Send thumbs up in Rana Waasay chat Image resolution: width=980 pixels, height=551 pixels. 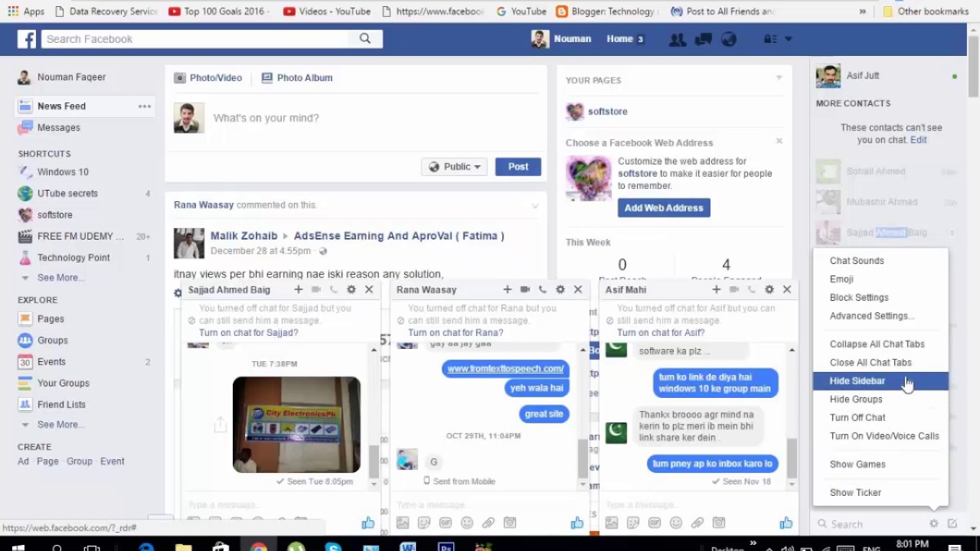click(x=577, y=523)
